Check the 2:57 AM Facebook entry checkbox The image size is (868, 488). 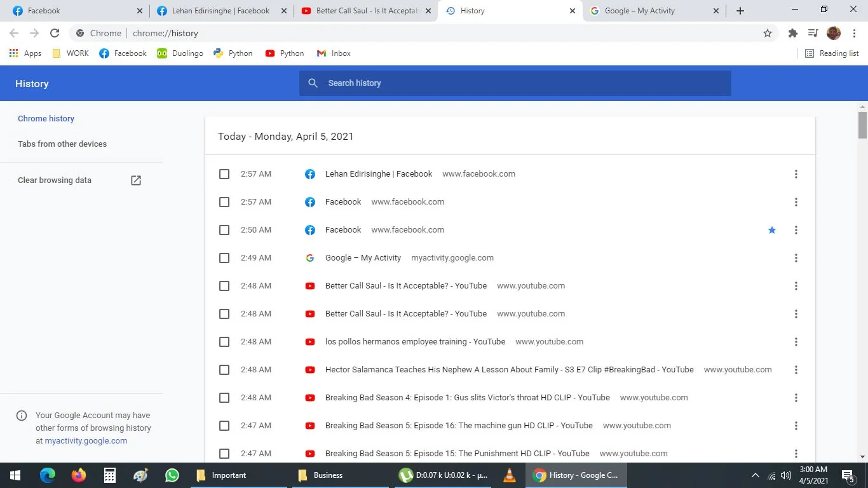point(224,202)
